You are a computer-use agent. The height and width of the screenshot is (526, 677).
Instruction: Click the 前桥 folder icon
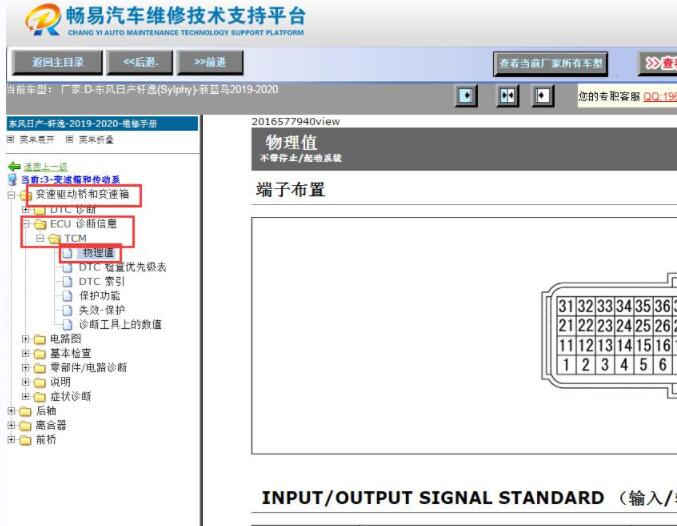coord(25,440)
